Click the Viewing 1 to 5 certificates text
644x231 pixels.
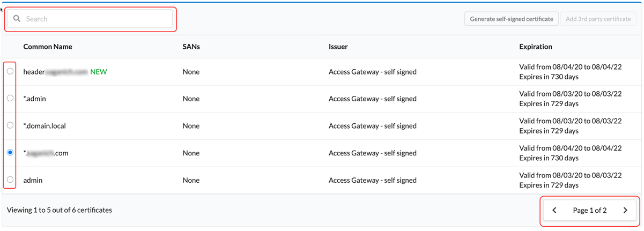coord(60,210)
